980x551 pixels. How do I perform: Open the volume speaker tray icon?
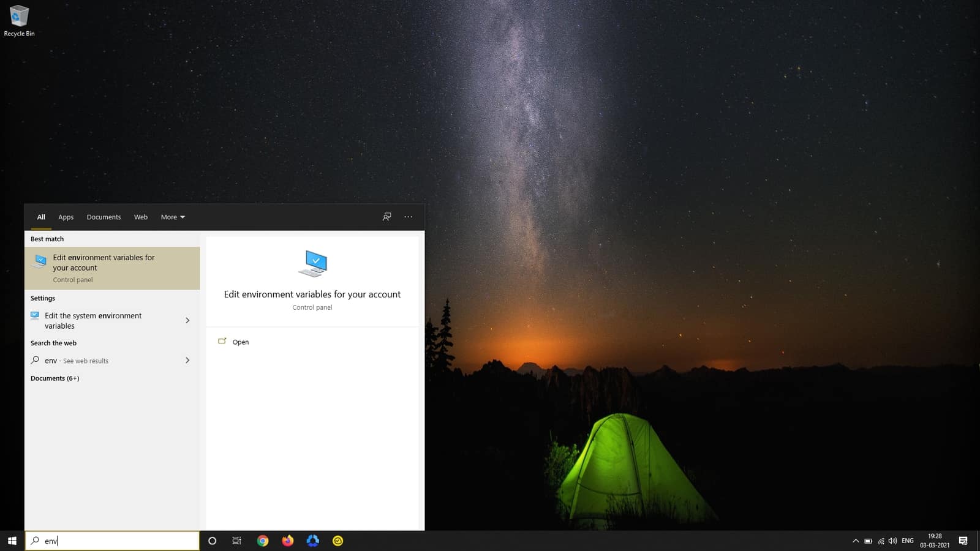click(892, 541)
